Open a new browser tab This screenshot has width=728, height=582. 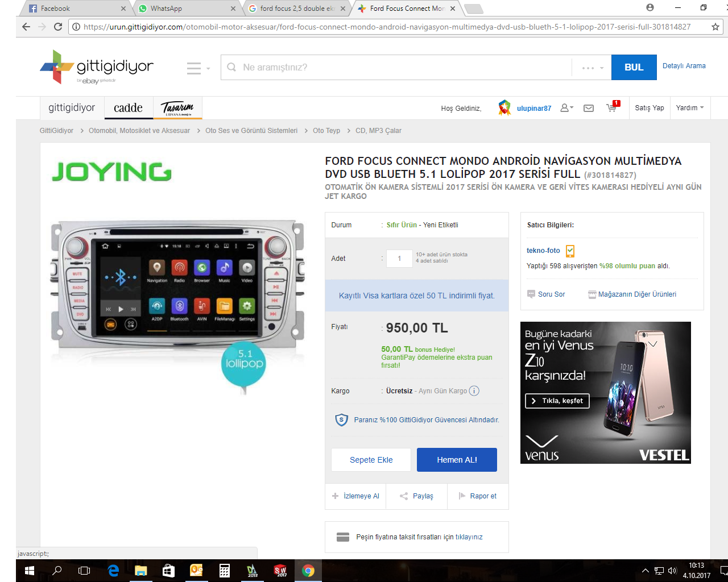(473, 9)
